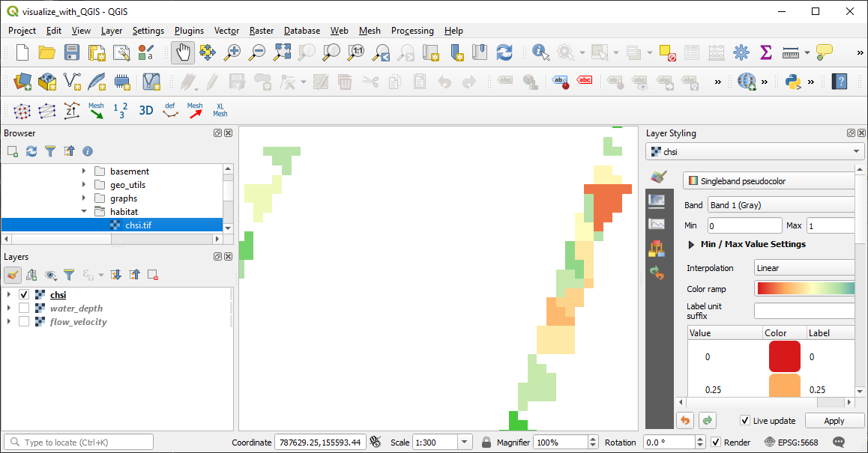Screen dimensions: 868x453
Task: Expand Min / Max Value Settings section
Action: pyautogui.click(x=691, y=244)
